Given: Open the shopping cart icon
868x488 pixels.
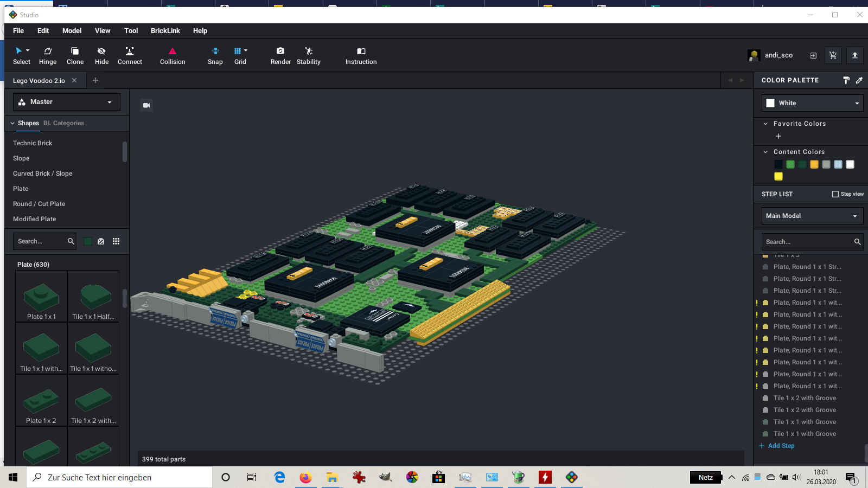Looking at the screenshot, I should pyautogui.click(x=833, y=55).
